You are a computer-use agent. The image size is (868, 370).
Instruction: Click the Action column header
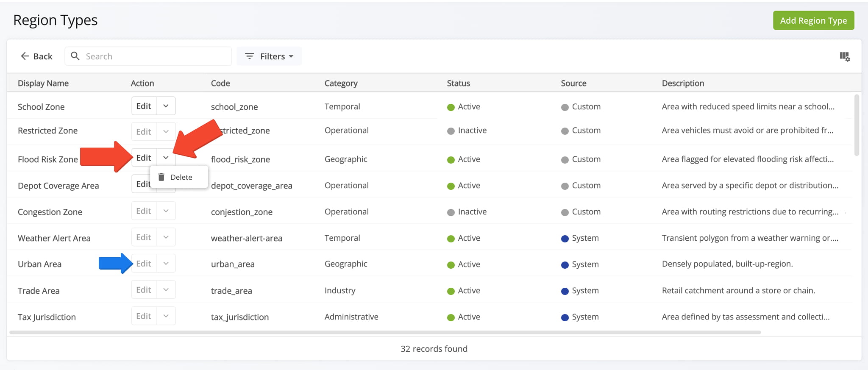point(142,83)
